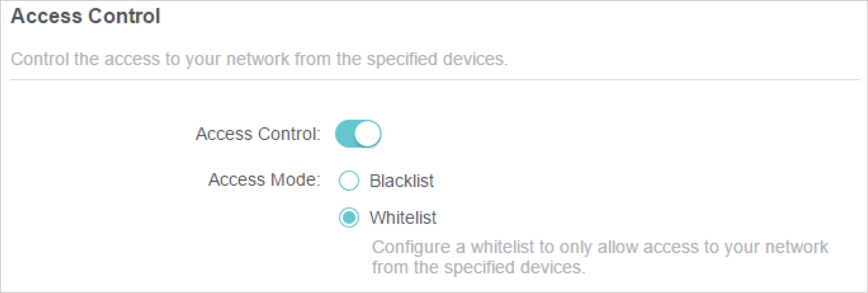
Task: Click the filled dot inside the Whitelist radio
Action: click(349, 218)
